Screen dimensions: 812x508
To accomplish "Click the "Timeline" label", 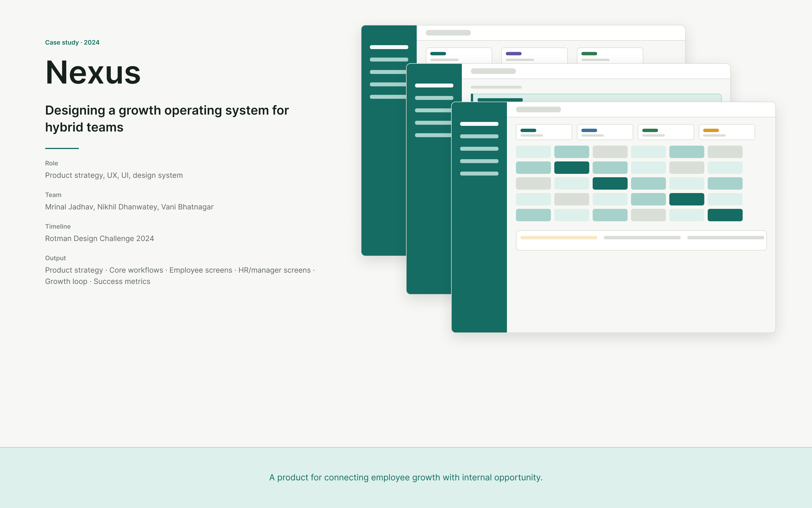I will pos(58,226).
